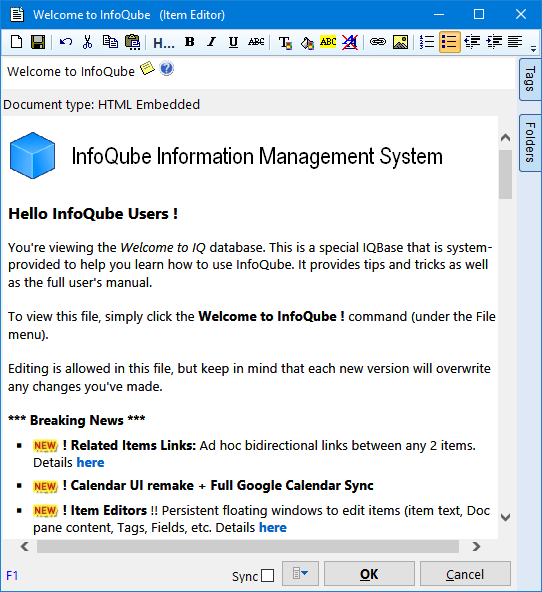The height and width of the screenshot is (592, 542).
Task: Open the Folders side tab
Action: point(530,143)
